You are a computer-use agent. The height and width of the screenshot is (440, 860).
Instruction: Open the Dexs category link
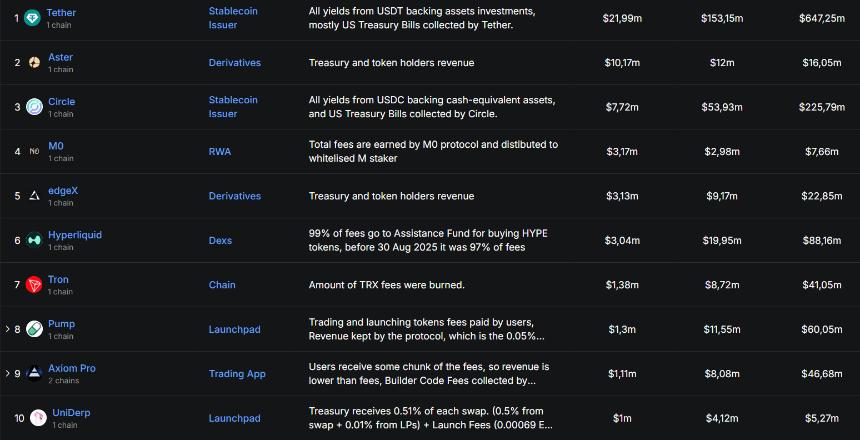pyautogui.click(x=222, y=240)
